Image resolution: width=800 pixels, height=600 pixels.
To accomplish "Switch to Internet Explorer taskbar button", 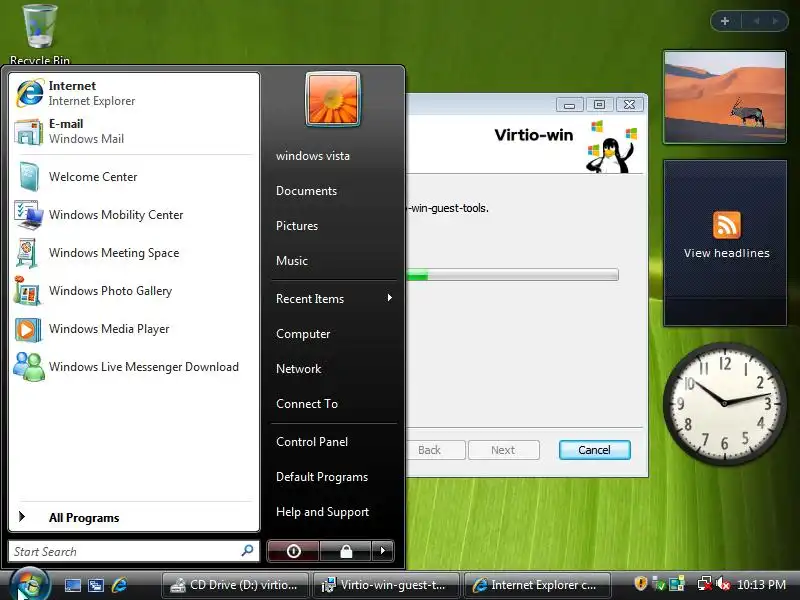I will pyautogui.click(x=537, y=585).
